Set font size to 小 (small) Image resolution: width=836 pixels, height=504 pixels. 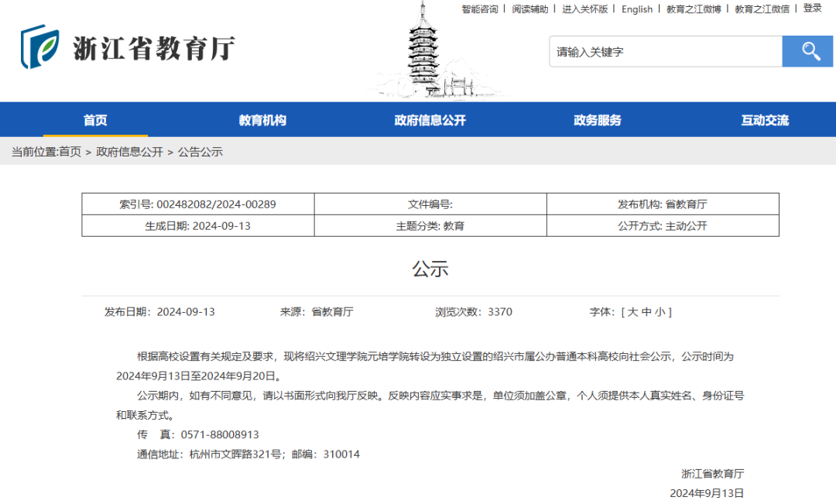tap(660, 311)
